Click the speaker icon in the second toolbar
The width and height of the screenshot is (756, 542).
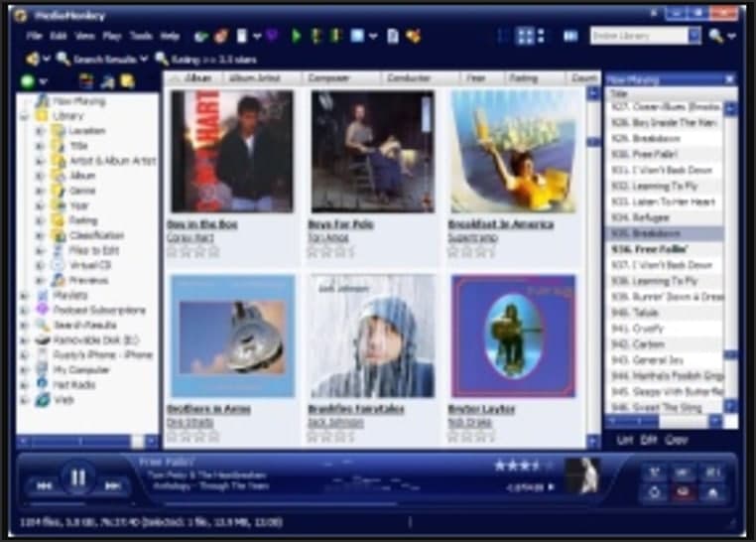pos(33,60)
